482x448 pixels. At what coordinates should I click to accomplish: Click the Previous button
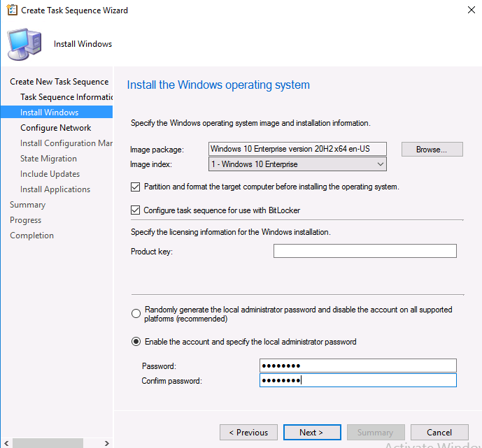pyautogui.click(x=248, y=433)
